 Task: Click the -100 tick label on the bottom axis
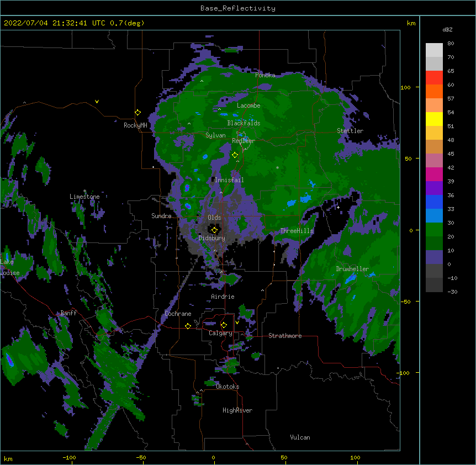[x=69, y=457]
